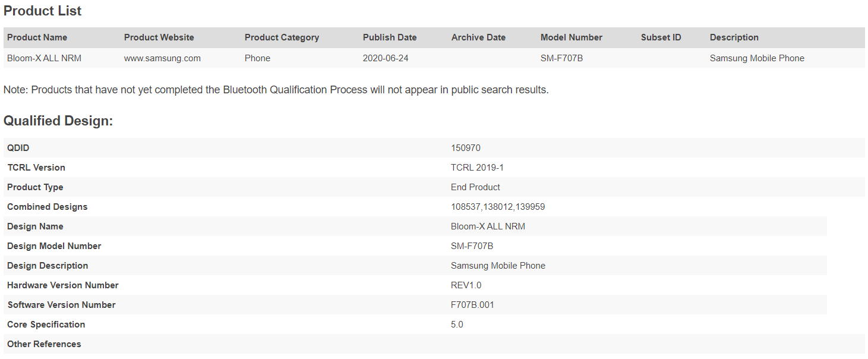Click the Product Website column header

coord(159,37)
